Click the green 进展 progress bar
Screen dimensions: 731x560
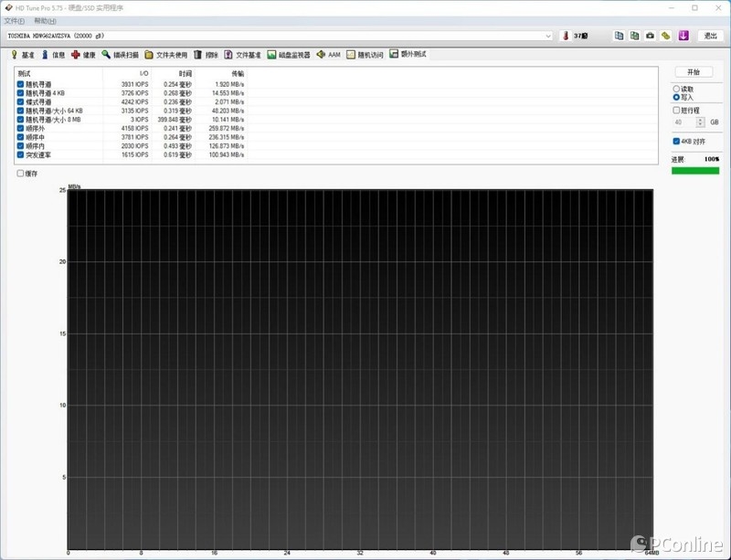(694, 170)
